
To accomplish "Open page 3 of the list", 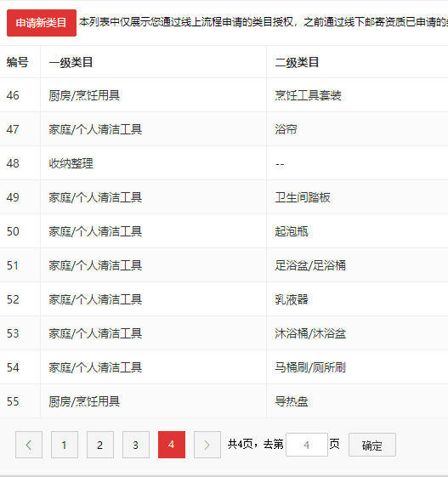I will coord(136,445).
